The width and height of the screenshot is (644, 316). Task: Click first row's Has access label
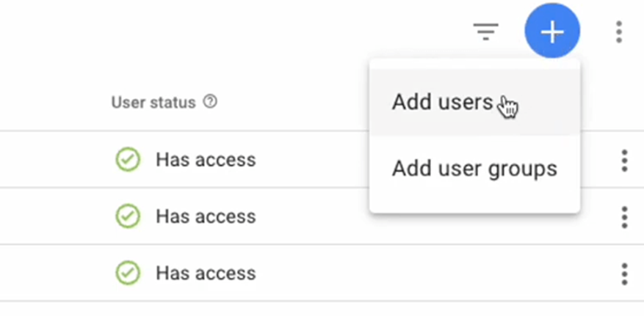point(206,159)
